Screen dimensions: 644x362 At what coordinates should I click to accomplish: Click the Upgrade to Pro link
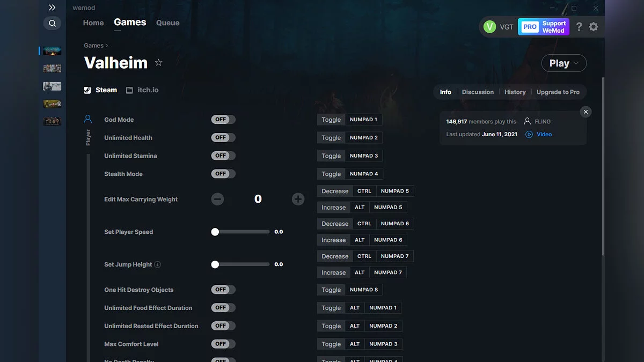coord(558,92)
